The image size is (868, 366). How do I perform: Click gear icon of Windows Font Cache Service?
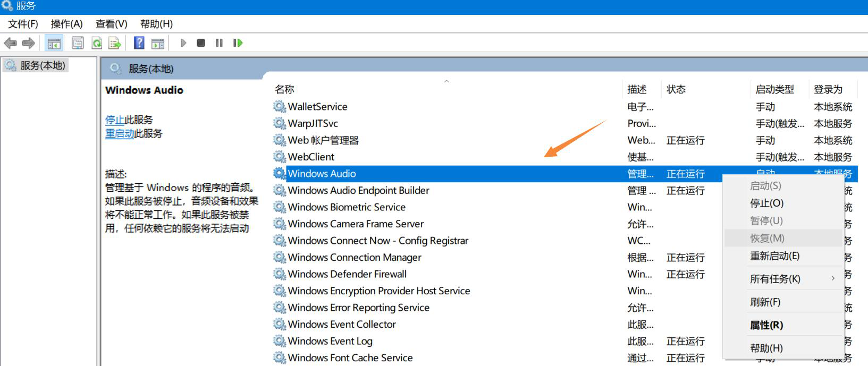(x=280, y=358)
